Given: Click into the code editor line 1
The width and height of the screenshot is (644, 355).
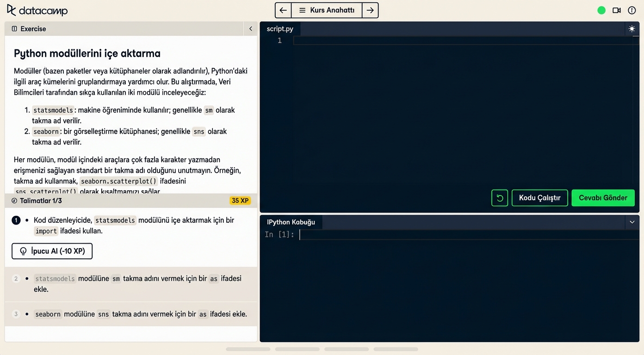Looking at the screenshot, I should [x=463, y=41].
